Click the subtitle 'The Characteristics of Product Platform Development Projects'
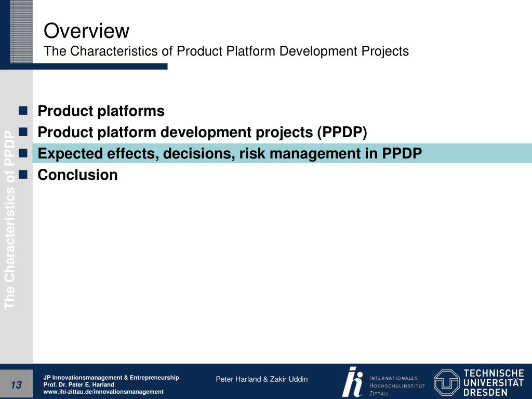This screenshot has height=399, width=532. pyautogui.click(x=227, y=51)
